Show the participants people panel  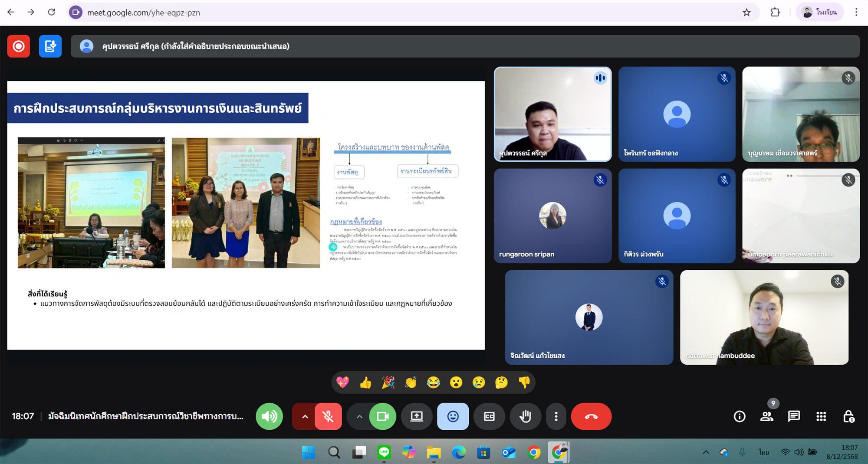point(766,417)
